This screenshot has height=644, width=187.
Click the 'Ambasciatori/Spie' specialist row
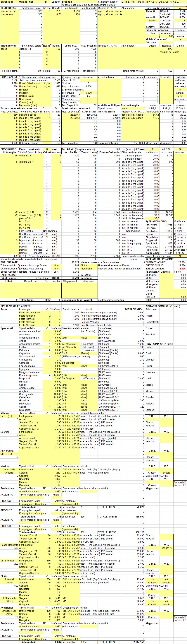(29, 338)
